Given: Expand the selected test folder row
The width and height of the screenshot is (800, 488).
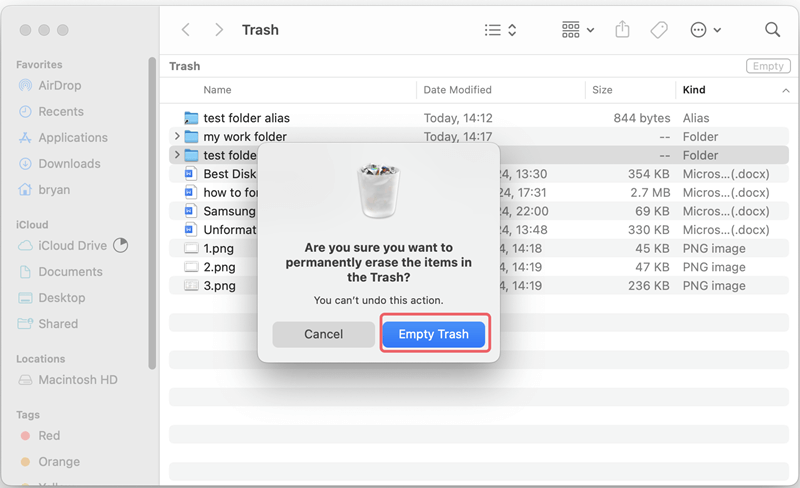Looking at the screenshot, I should [x=177, y=155].
